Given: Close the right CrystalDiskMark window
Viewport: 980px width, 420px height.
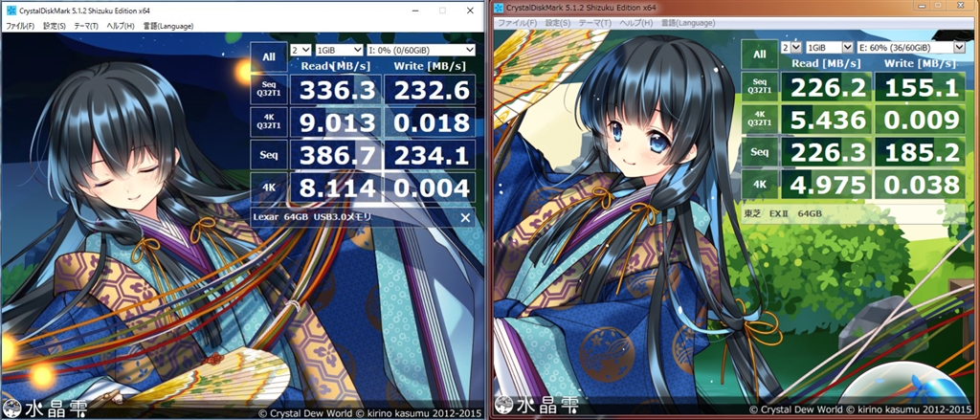Looking at the screenshot, I should (x=961, y=5).
